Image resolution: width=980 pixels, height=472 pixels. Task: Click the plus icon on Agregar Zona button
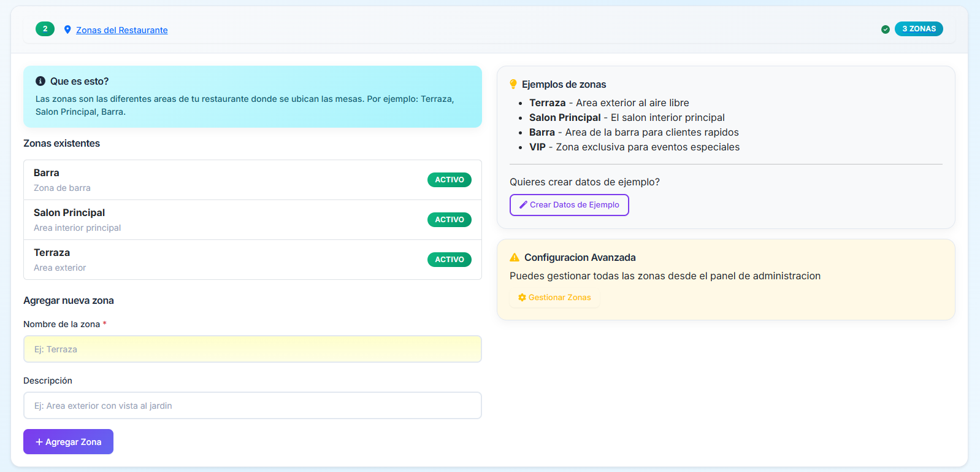39,442
